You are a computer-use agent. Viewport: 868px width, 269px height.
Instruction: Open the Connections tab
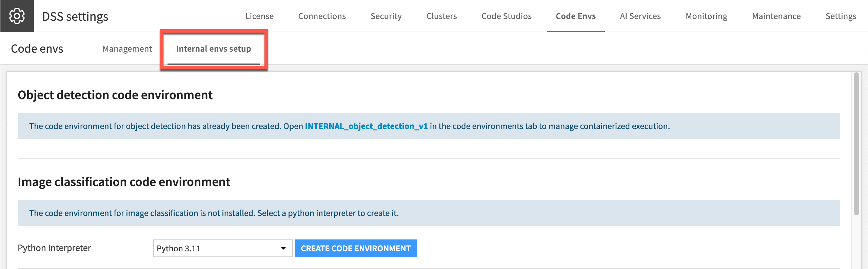[x=322, y=16]
